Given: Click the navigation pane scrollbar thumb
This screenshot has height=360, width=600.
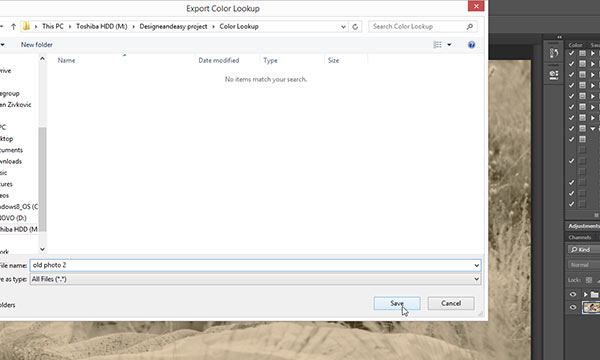Looking at the screenshot, I should point(42,179).
